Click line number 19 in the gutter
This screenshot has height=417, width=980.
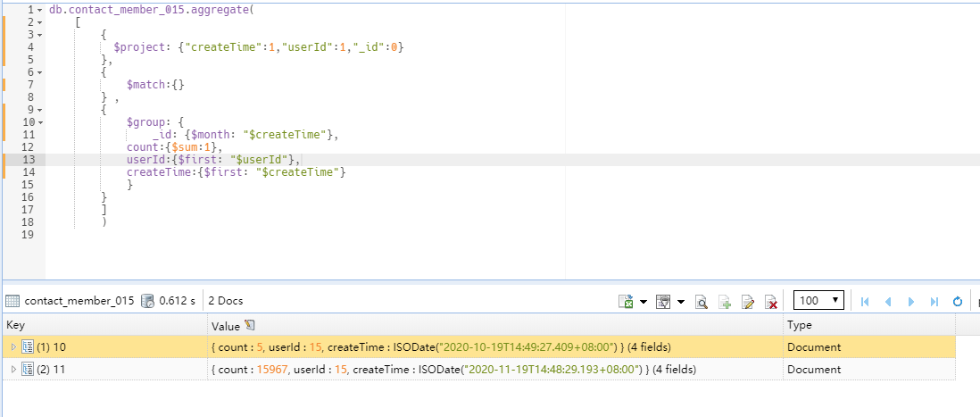pos(27,235)
